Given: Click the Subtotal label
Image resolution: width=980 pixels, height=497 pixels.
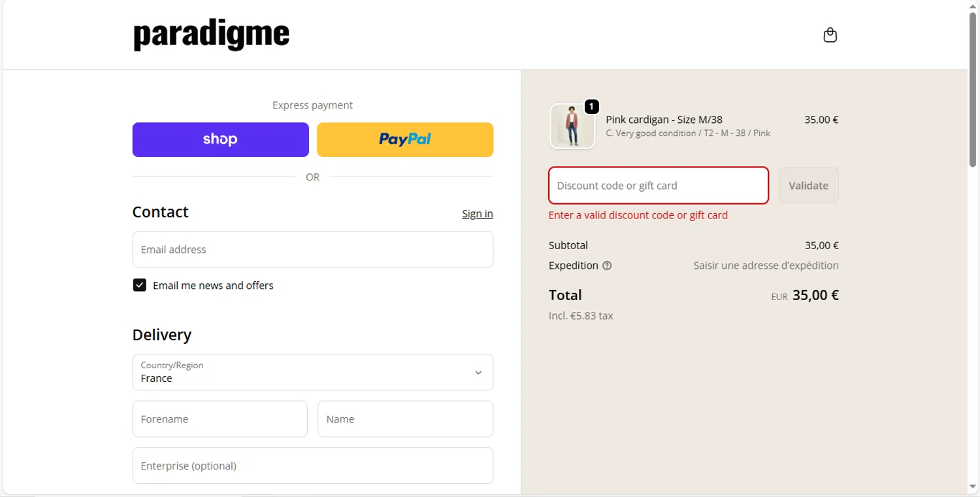Looking at the screenshot, I should coord(568,245).
